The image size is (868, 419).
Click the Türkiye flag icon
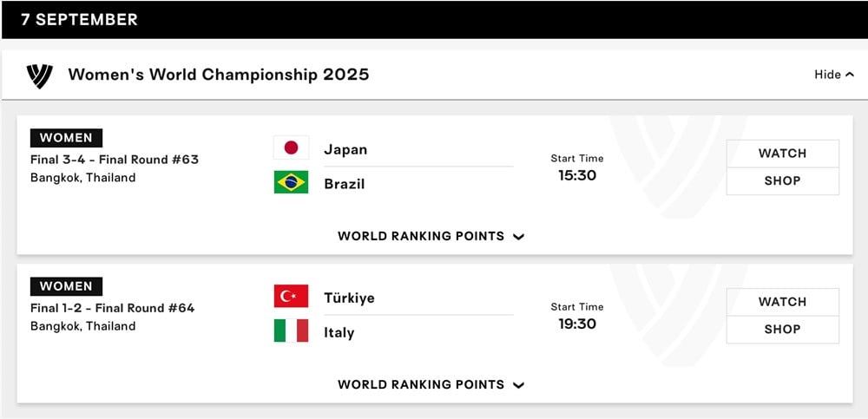coord(291,297)
